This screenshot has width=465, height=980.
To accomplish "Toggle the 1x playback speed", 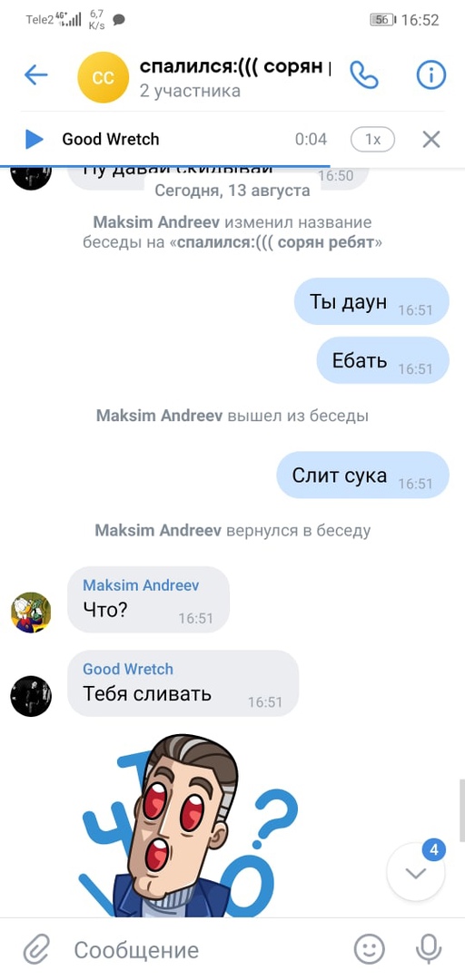I will tap(372, 140).
